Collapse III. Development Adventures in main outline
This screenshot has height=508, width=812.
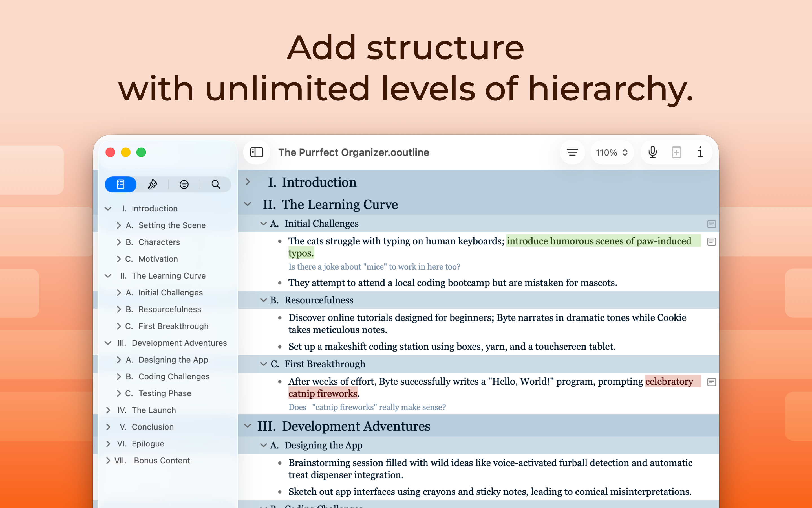pyautogui.click(x=248, y=426)
